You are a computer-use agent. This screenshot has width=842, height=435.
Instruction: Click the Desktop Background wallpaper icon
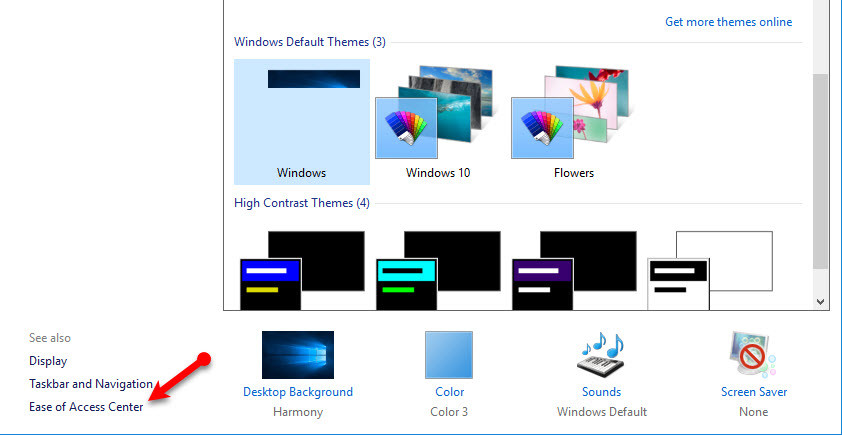297,354
